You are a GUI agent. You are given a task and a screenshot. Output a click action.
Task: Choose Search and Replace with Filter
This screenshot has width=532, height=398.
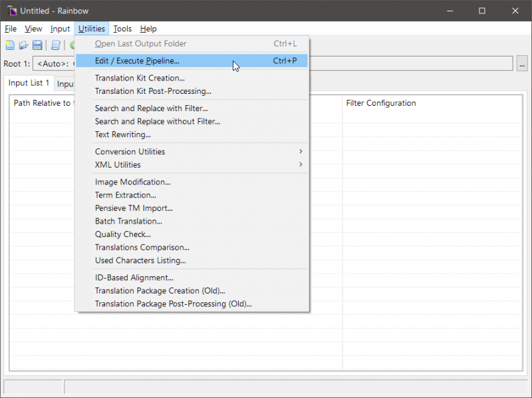point(151,108)
